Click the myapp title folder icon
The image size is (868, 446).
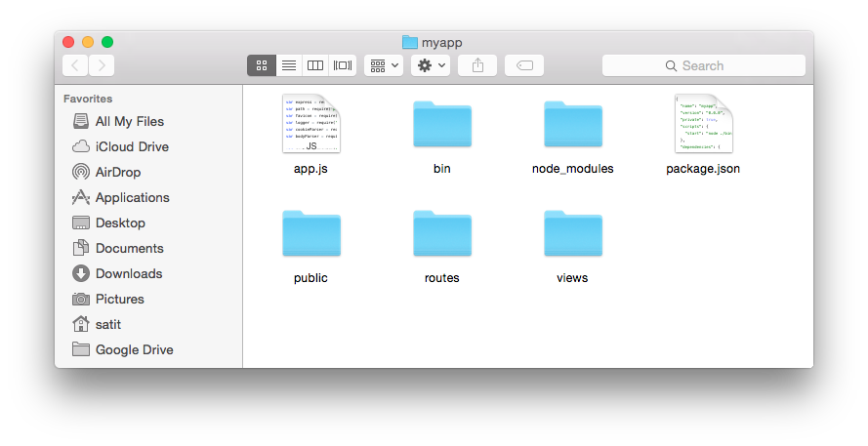click(x=410, y=42)
